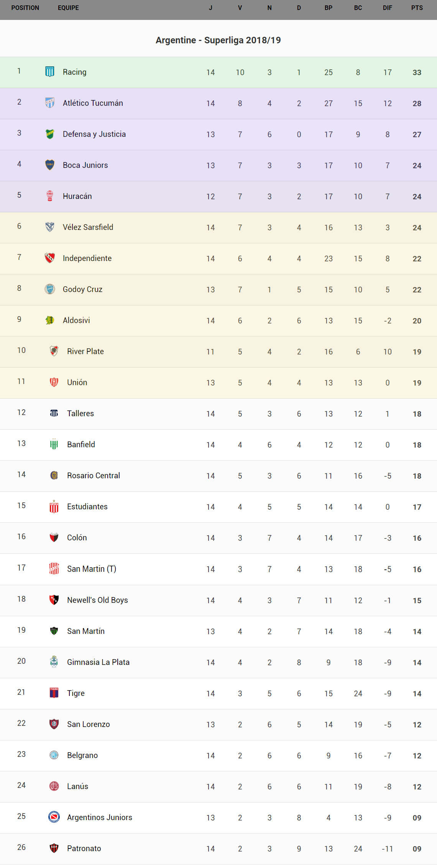
Task: Click the POSITION column header
Action: [x=25, y=8]
